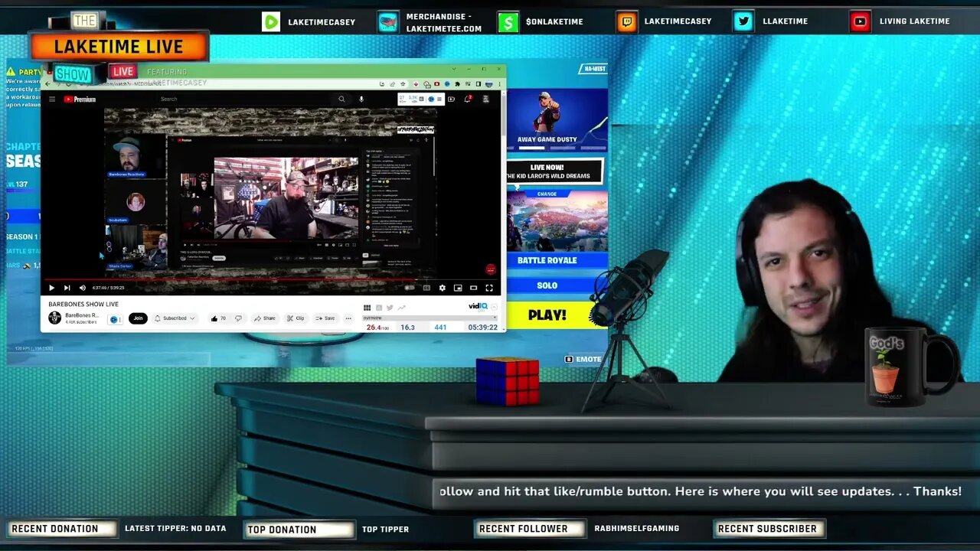Open Chrome profile icon in toolbar

(x=488, y=84)
